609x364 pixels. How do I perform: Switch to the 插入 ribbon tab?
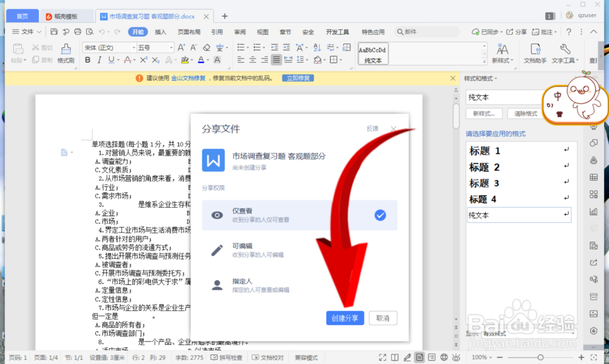pos(160,32)
